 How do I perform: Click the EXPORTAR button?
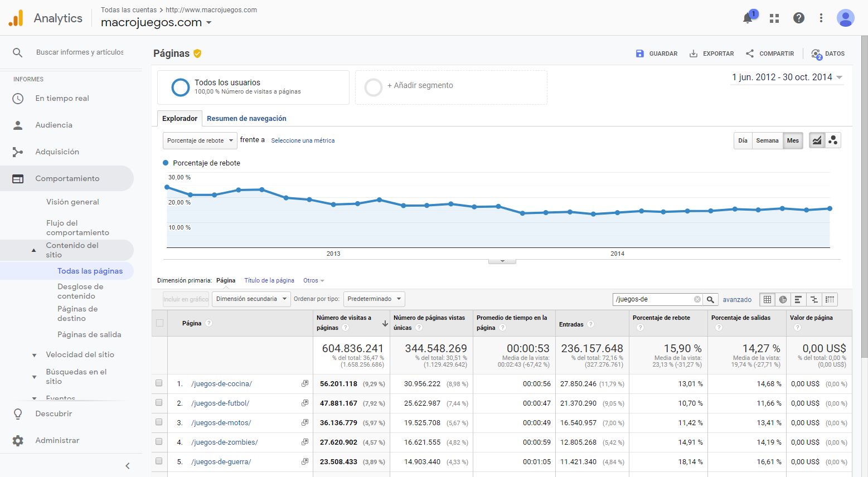tap(711, 53)
